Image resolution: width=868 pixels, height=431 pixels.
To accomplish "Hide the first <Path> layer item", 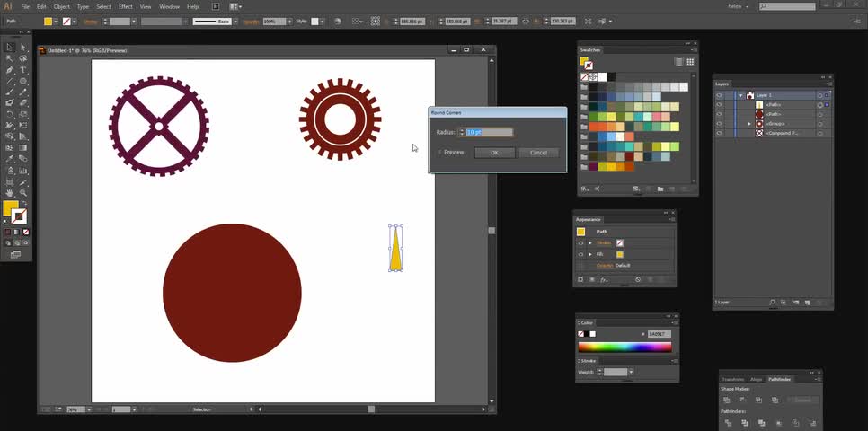I will pyautogui.click(x=719, y=104).
